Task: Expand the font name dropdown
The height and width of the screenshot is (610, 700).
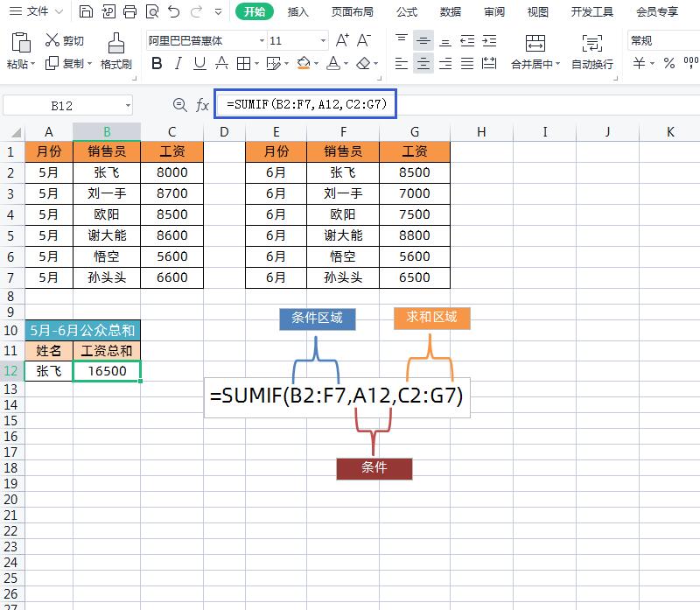Action: pyautogui.click(x=262, y=41)
